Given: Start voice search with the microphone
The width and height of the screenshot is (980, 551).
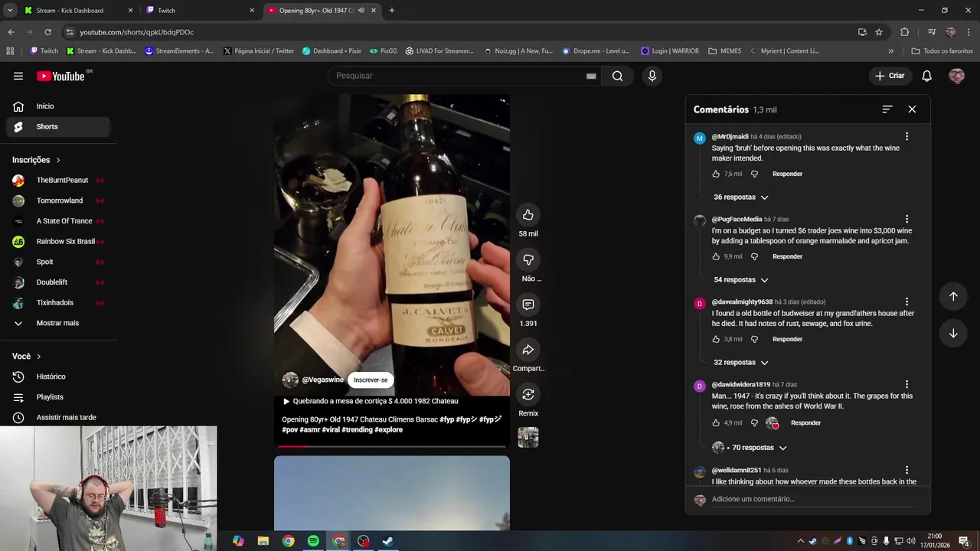Looking at the screenshot, I should tap(652, 76).
